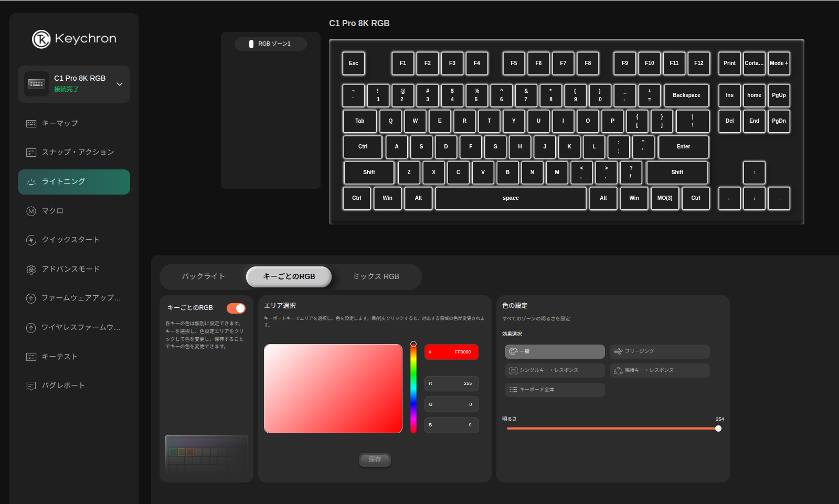The width and height of the screenshot is (839, 504).
Task: Click the ファームウェアアップ upload icon
Action: 31,298
